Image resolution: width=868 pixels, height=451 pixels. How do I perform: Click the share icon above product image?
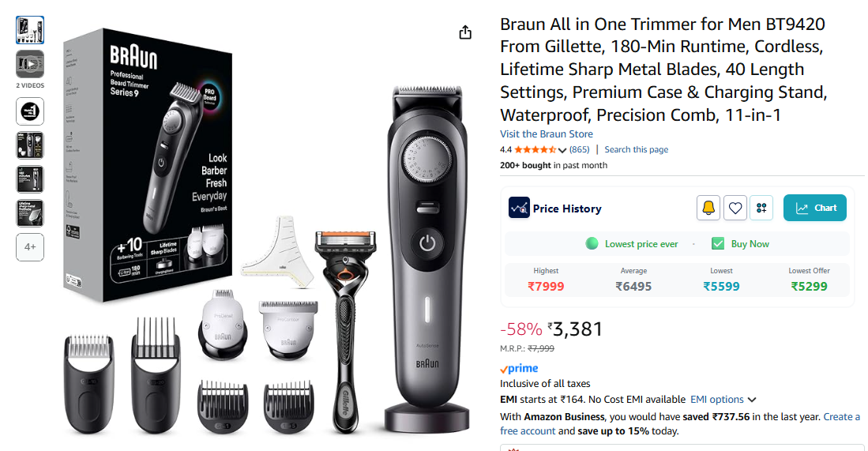point(465,32)
